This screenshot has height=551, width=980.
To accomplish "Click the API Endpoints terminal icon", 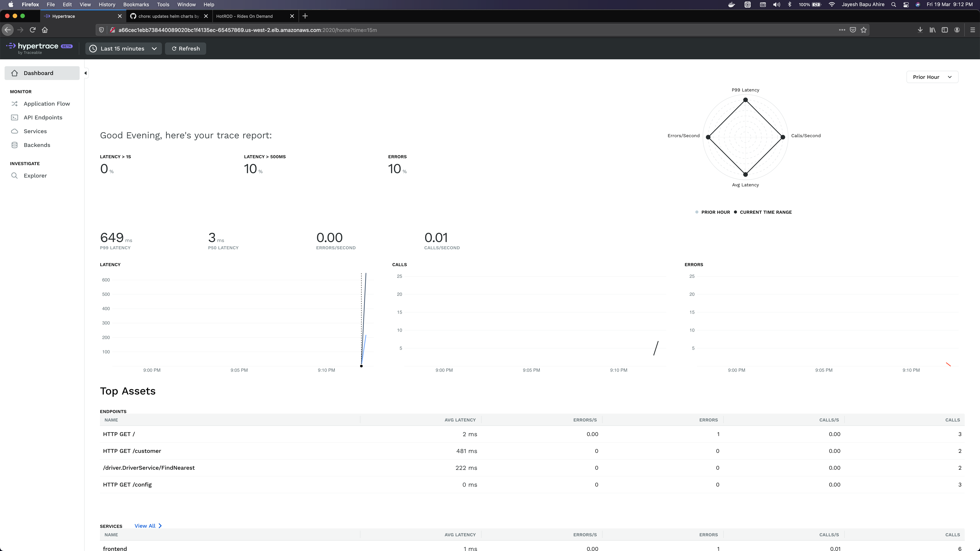I will pyautogui.click(x=15, y=117).
